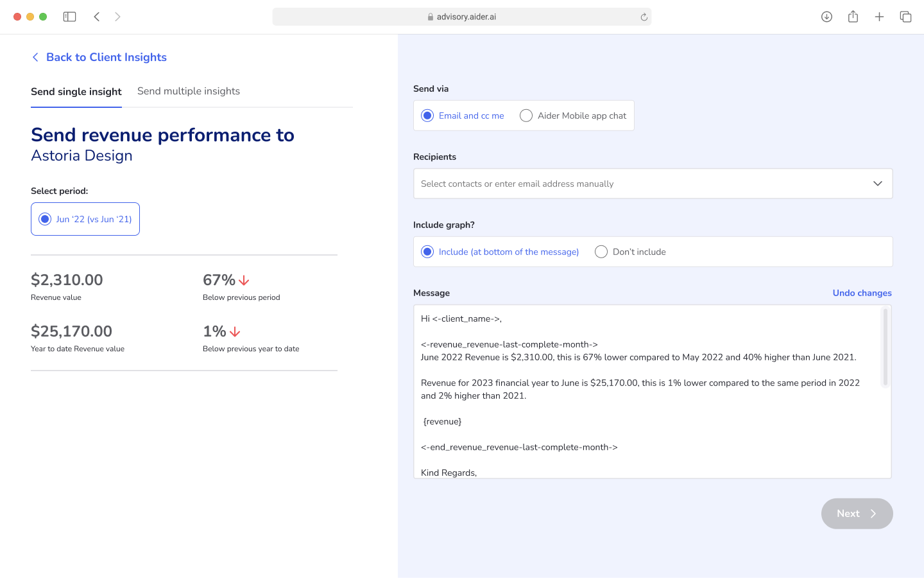Click the browser forward arrow
This screenshot has width=924, height=578.
117,17
